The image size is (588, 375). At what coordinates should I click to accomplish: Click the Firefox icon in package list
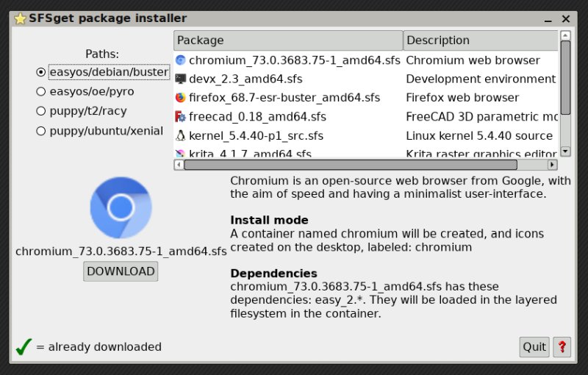point(180,98)
